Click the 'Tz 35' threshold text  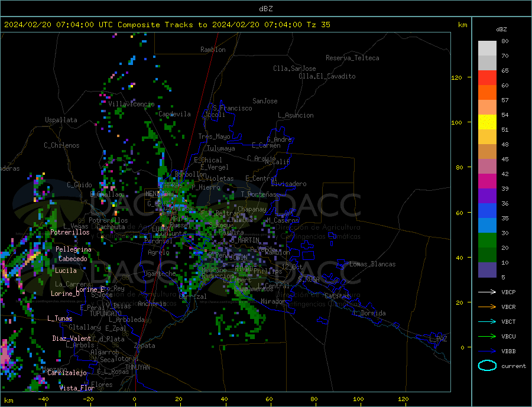pos(318,25)
